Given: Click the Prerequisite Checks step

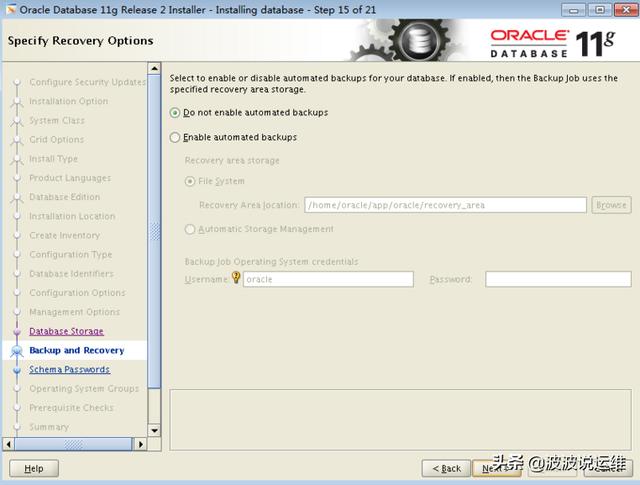Looking at the screenshot, I should [x=71, y=408].
